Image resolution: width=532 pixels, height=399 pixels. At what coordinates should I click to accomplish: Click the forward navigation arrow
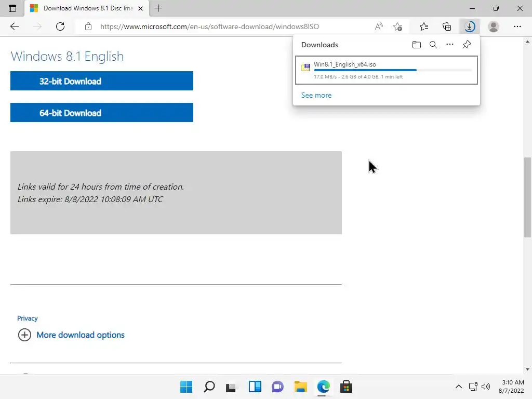pos(37,26)
